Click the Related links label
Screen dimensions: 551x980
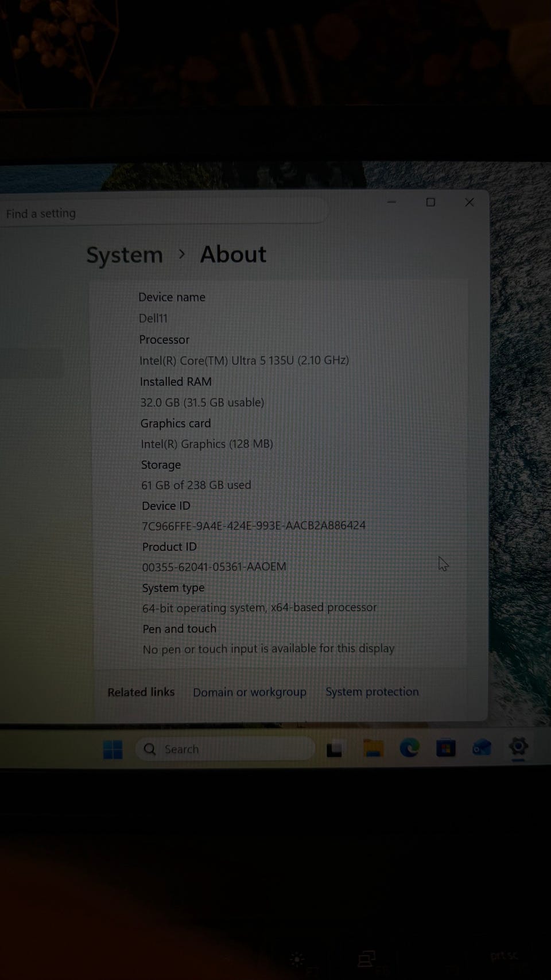pyautogui.click(x=141, y=692)
